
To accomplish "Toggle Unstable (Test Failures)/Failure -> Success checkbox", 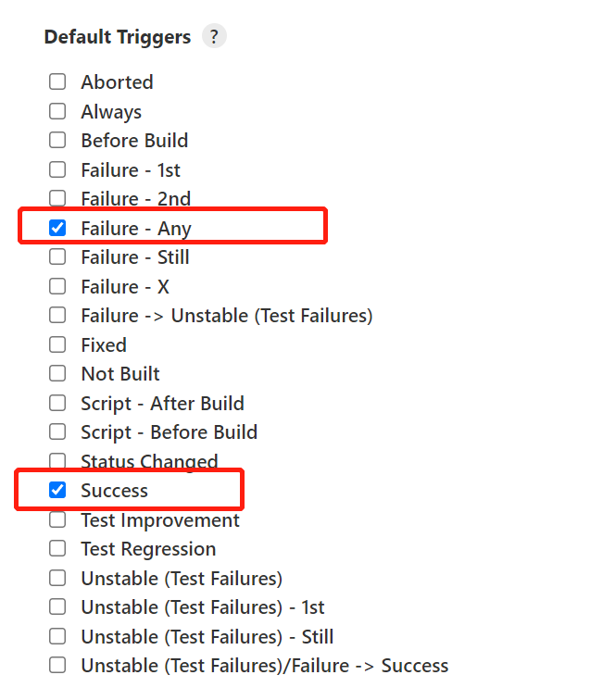I will pyautogui.click(x=57, y=665).
